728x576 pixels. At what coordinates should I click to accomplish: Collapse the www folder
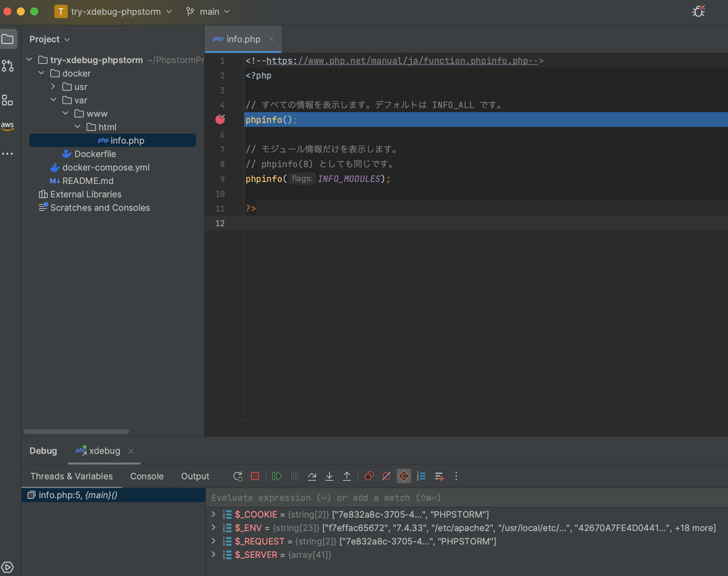(x=66, y=114)
